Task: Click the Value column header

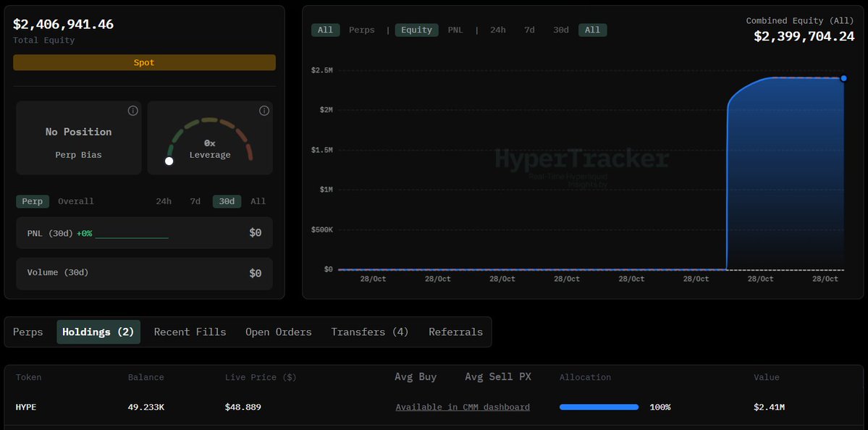Action: coord(767,377)
